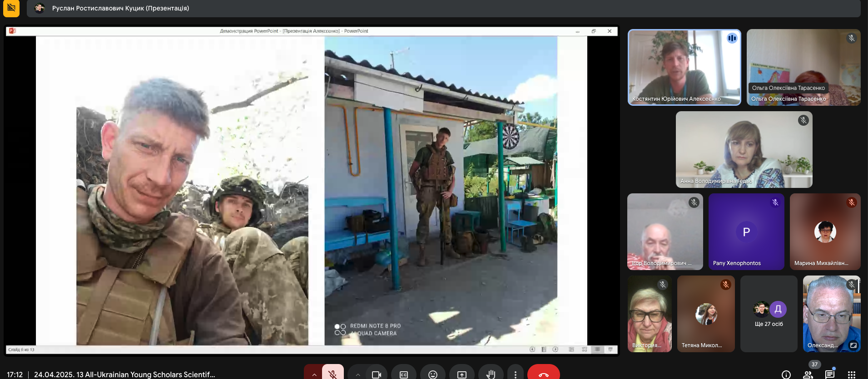Open the 'Ще 27 осіб' more participants tile

(769, 314)
